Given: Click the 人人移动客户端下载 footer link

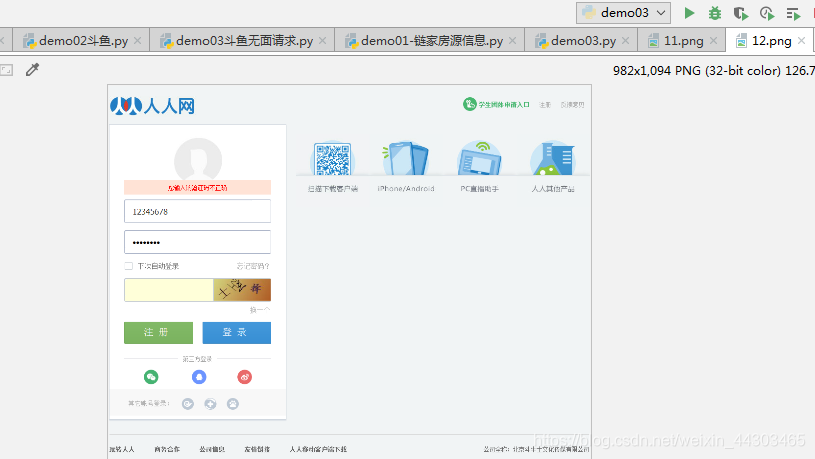Looking at the screenshot, I should coord(318,449).
